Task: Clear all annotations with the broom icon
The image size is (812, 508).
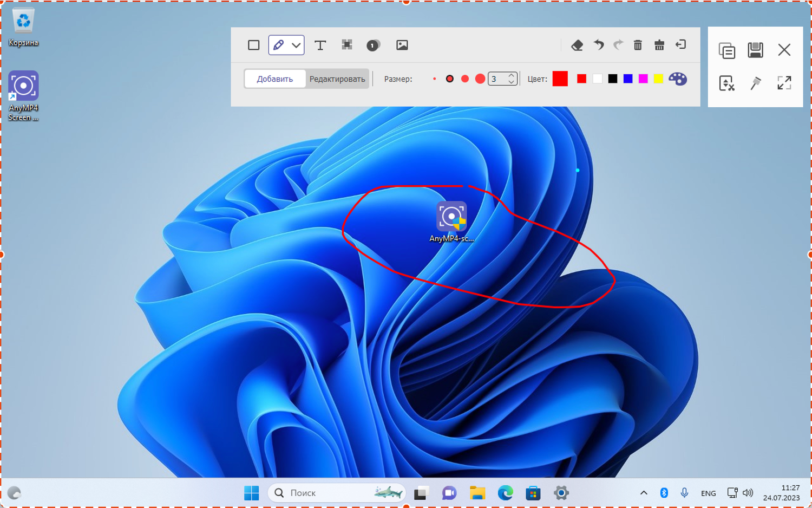Action: point(659,45)
